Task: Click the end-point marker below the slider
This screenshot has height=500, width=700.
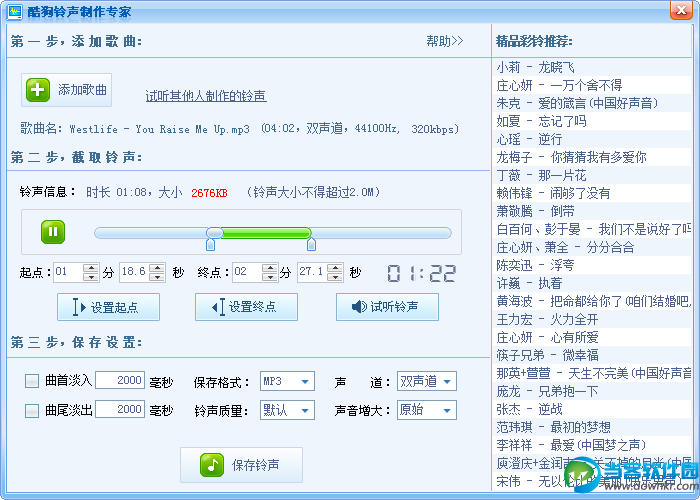Action: tap(311, 244)
